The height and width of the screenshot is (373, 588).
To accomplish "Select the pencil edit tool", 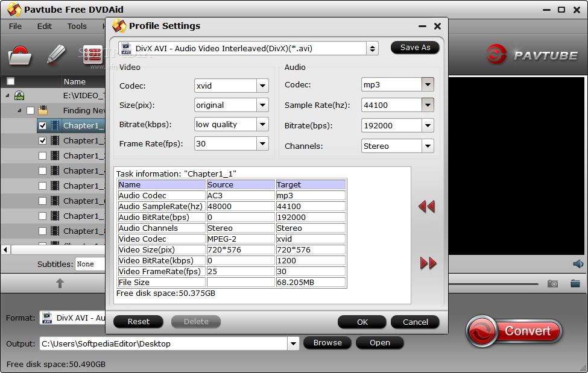I will pyautogui.click(x=56, y=55).
